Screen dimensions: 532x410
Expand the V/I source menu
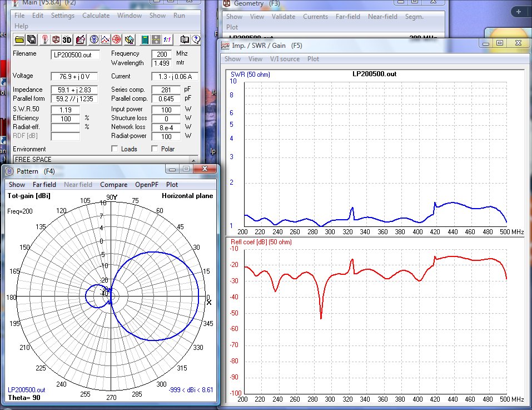[285, 59]
